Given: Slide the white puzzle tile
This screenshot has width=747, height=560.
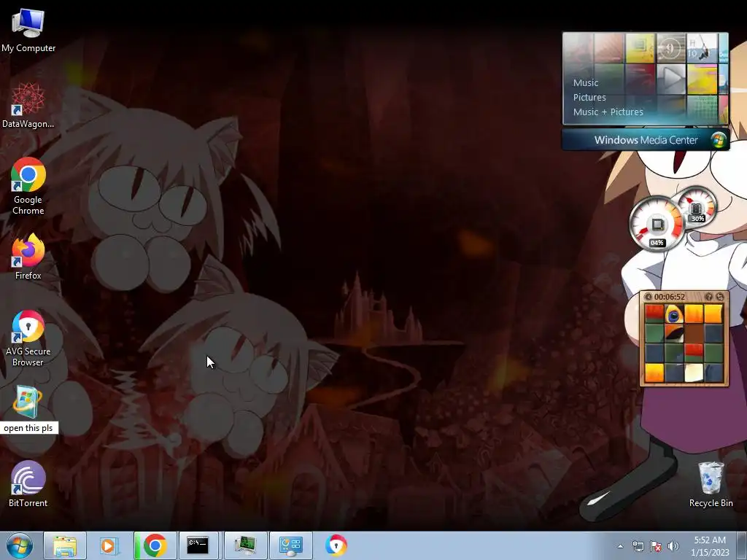Looking at the screenshot, I should (x=694, y=373).
